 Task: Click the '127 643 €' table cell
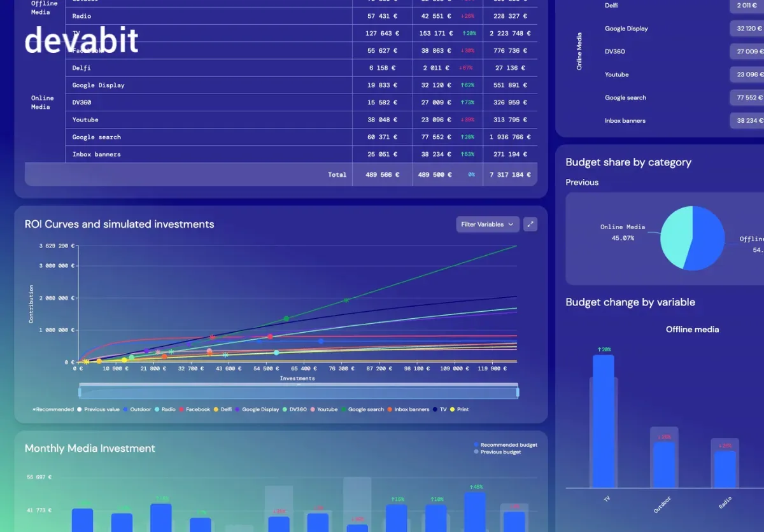(x=382, y=33)
